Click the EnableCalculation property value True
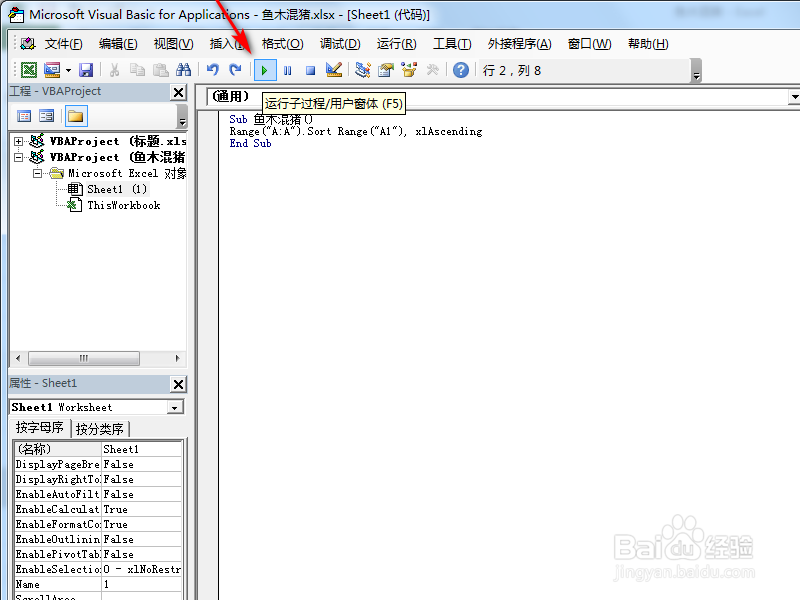Viewport: 800px width, 600px height. tap(141, 509)
